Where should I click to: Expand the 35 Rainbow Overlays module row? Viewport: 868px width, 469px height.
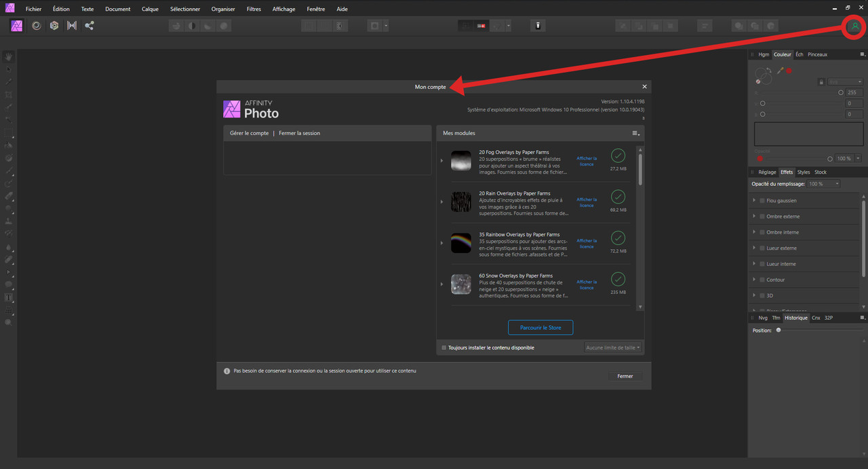[441, 243]
